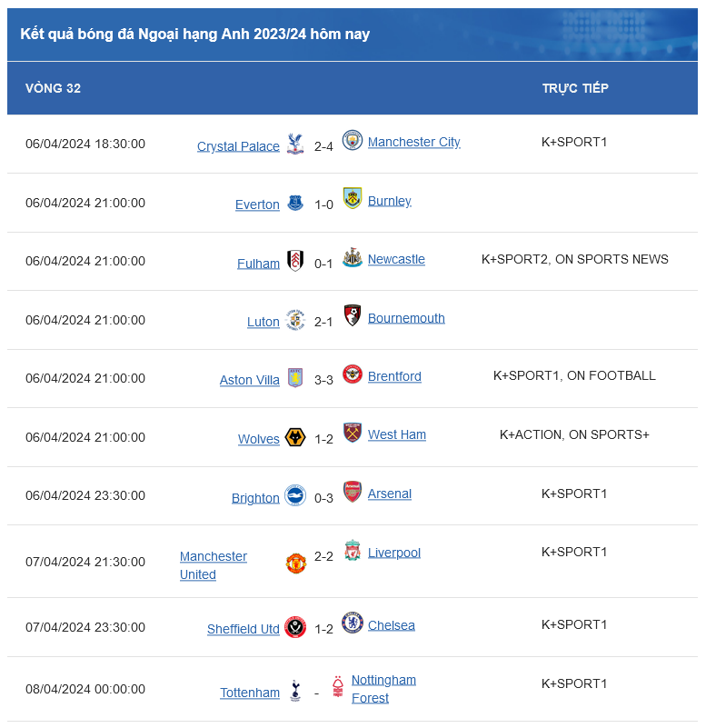Click the Newcastle magpie crest icon
Image resolution: width=706 pixels, height=728 pixels.
coord(354,258)
